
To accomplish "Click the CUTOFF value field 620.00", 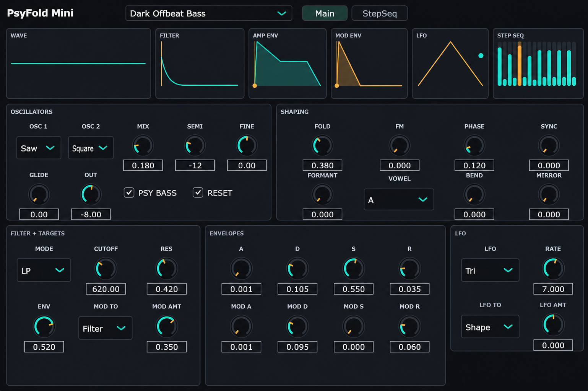I will (106, 289).
